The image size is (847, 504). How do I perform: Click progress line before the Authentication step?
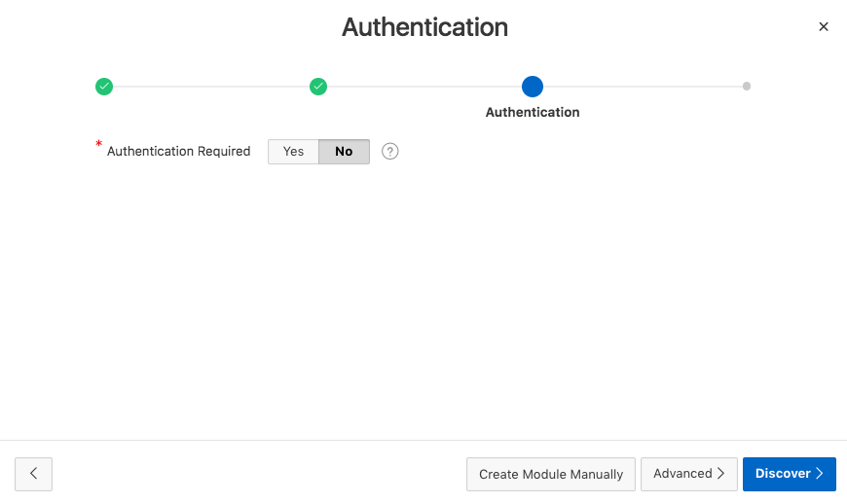(425, 87)
